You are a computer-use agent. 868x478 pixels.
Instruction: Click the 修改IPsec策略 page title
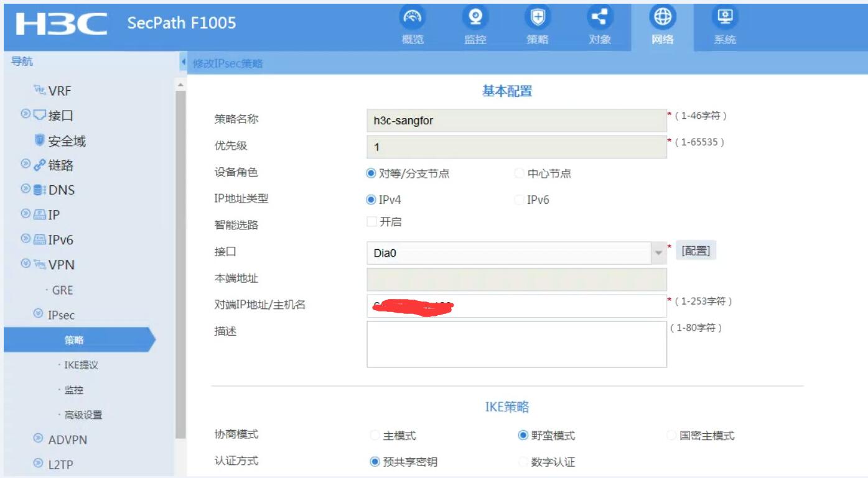click(x=228, y=63)
